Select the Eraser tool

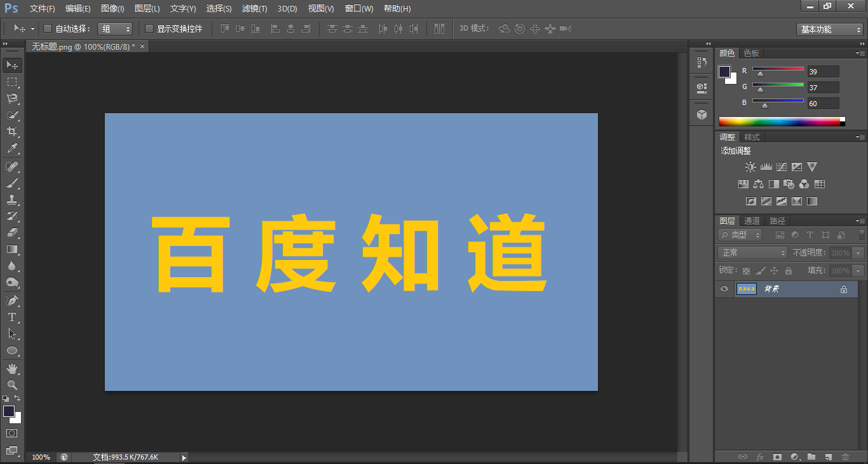tap(12, 233)
